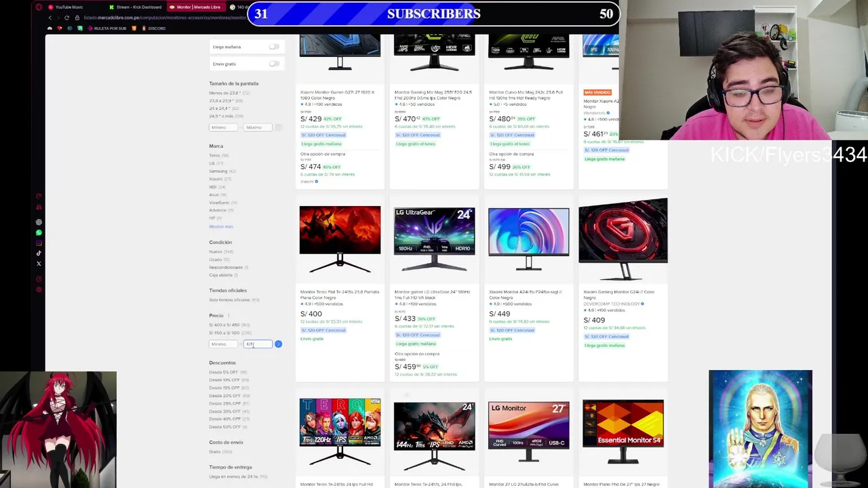Click the TikTok icon in Opera sidebar
Viewport: 868px width, 488px height.
[x=39, y=253]
